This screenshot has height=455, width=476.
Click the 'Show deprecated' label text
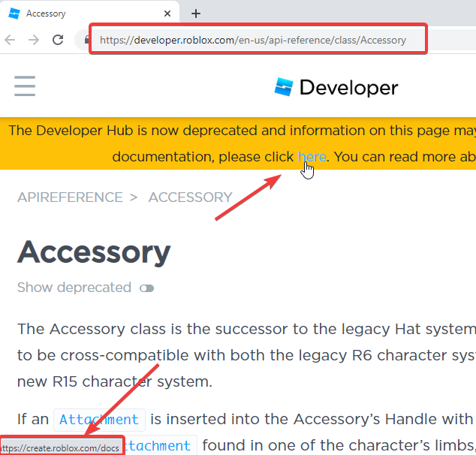pyautogui.click(x=74, y=288)
